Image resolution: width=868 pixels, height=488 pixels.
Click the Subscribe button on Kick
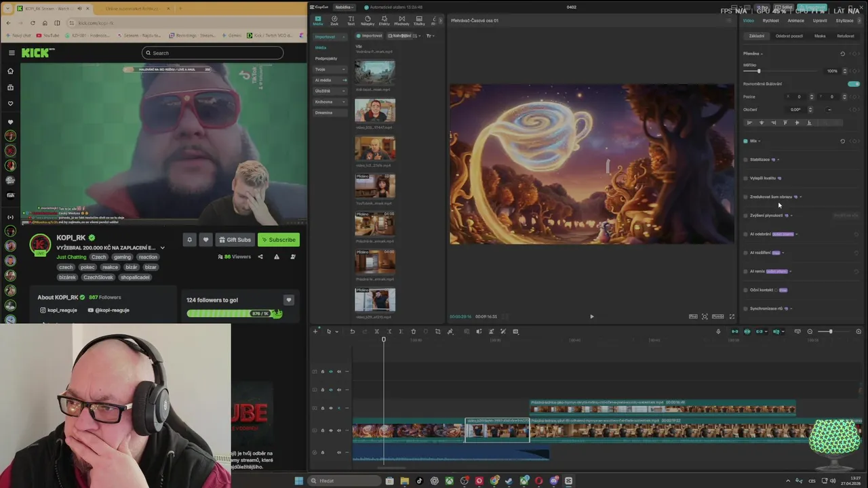[278, 239]
